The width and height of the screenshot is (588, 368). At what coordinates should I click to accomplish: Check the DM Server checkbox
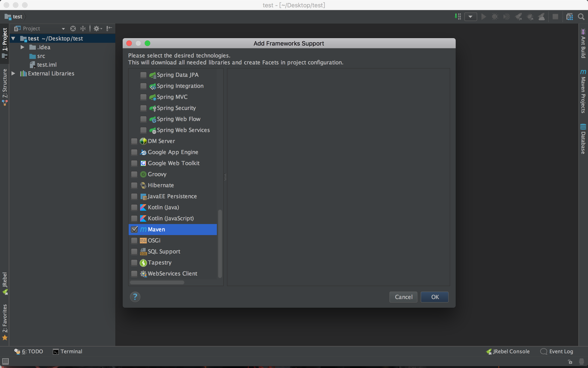[134, 141]
